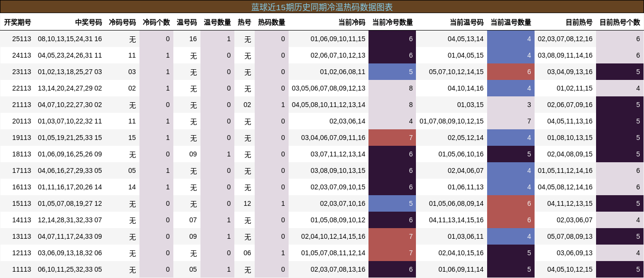644x278 pixels.
Task: Select the 温号码 column header
Action: (x=187, y=22)
